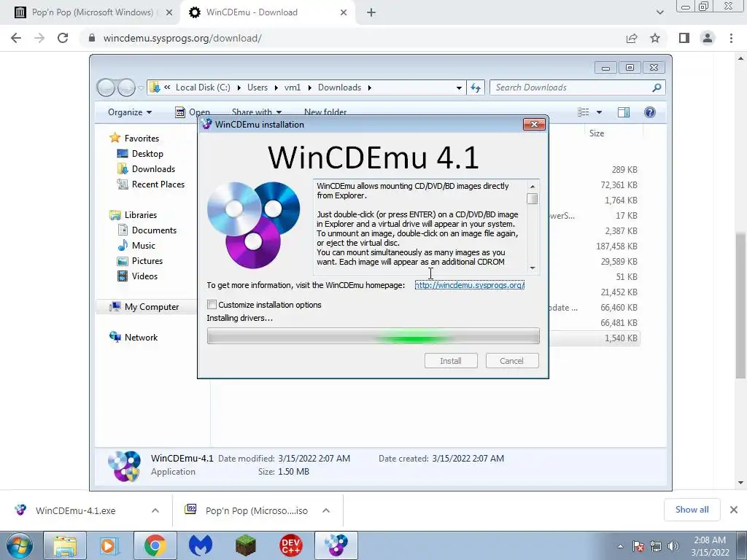Switch to Pop'n Pop browser tab
This screenshot has height=560, width=747.
click(90, 12)
